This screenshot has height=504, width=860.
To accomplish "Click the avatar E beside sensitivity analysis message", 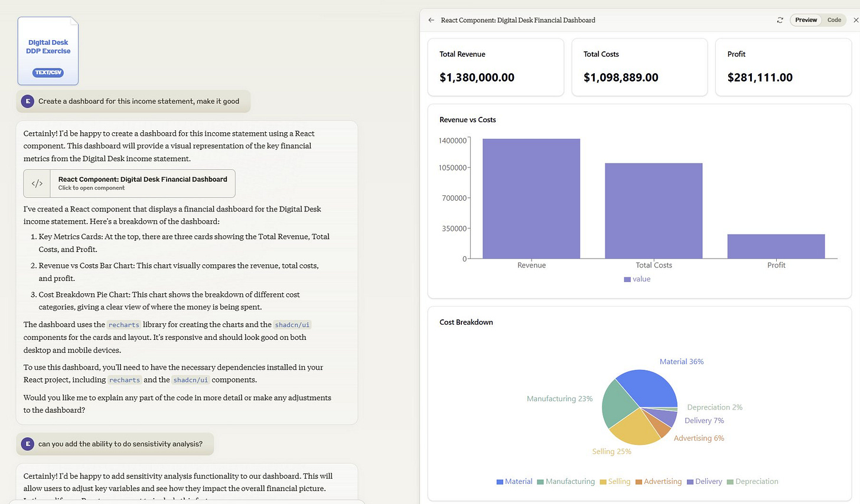I will pos(27,444).
